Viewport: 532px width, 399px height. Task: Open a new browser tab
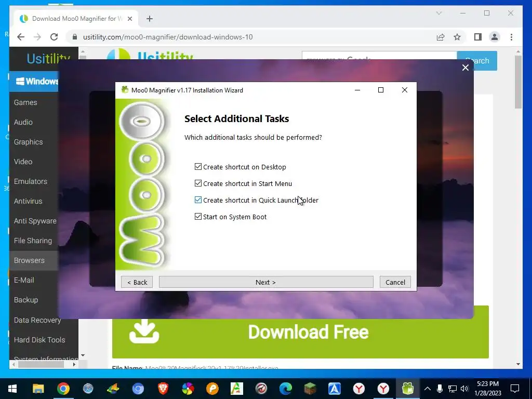point(149,19)
